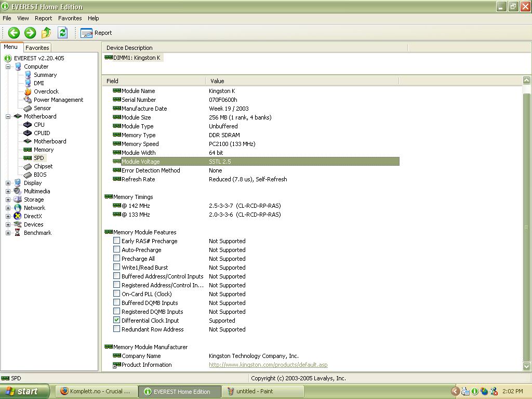Toggle On-Card PLL (Clock) checkbox
This screenshot has width=532, height=399.
coord(116,294)
